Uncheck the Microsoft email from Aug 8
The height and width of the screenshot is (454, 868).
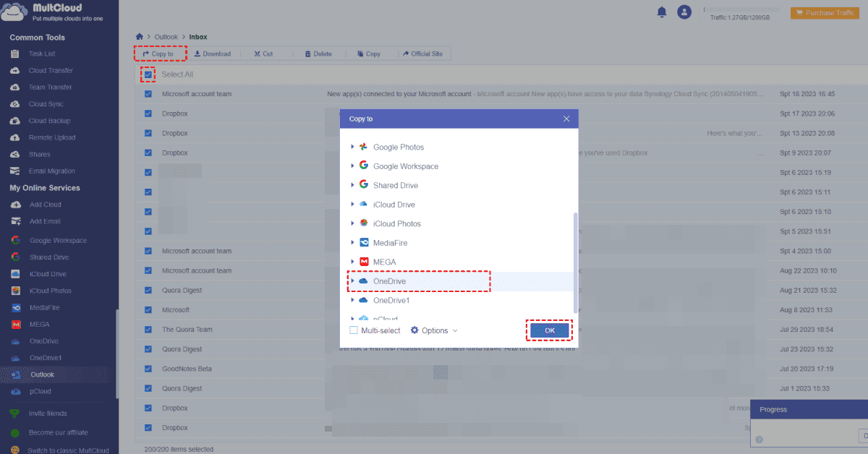coord(148,309)
